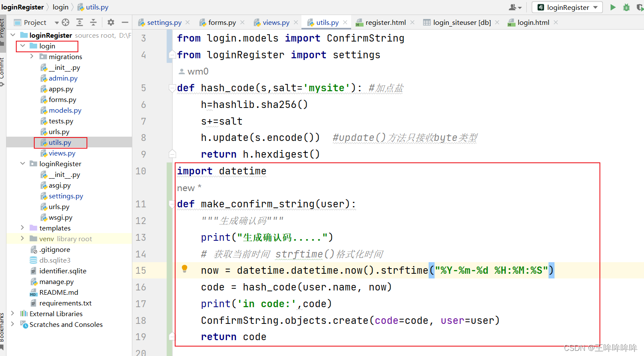This screenshot has width=644, height=356.
Task: Fold make_confirm_string function at line 11
Action: click(x=172, y=204)
